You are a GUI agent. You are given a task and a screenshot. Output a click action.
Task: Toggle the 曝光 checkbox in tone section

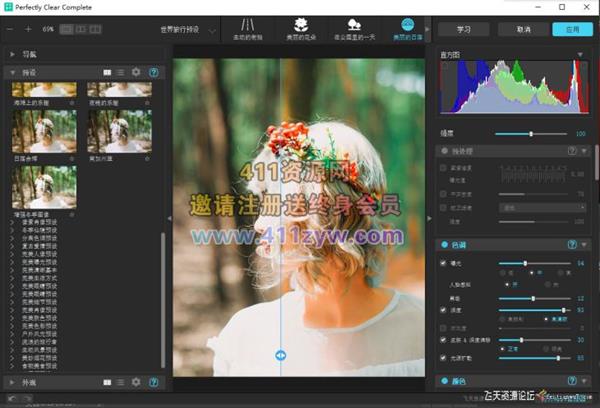443,263
